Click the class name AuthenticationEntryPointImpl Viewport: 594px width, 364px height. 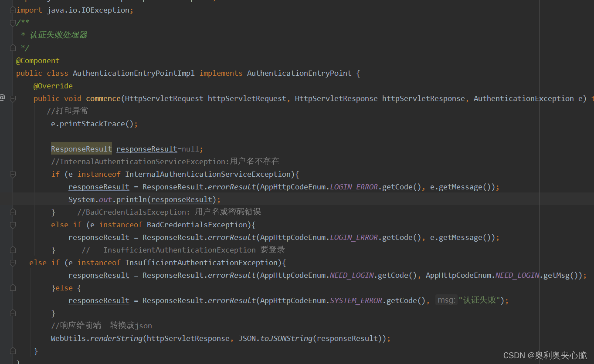134,73
